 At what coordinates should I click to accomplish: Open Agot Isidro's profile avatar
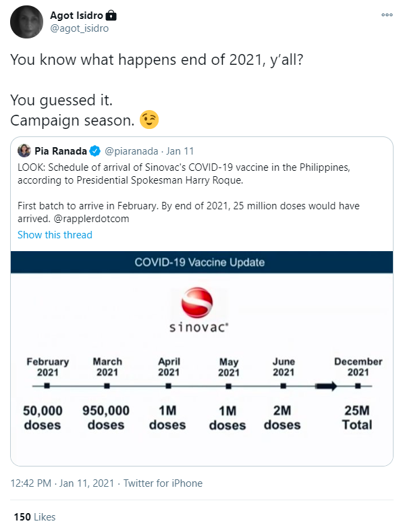(26, 22)
